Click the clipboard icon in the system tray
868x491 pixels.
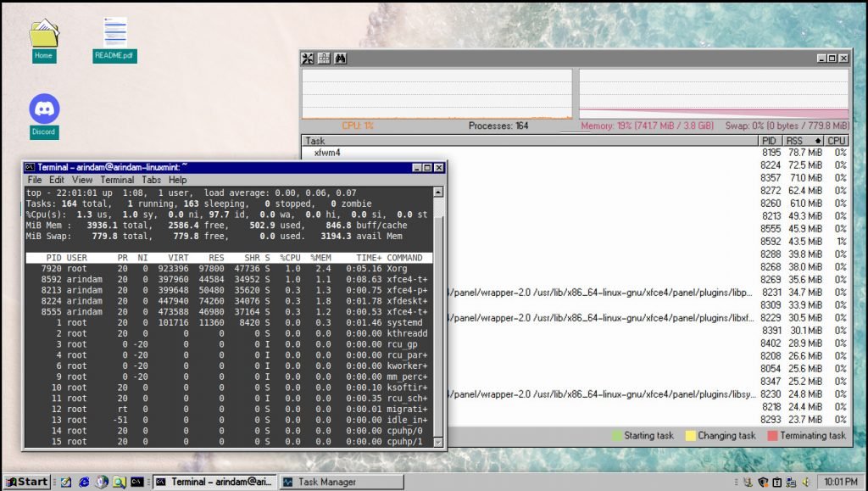[x=777, y=482]
